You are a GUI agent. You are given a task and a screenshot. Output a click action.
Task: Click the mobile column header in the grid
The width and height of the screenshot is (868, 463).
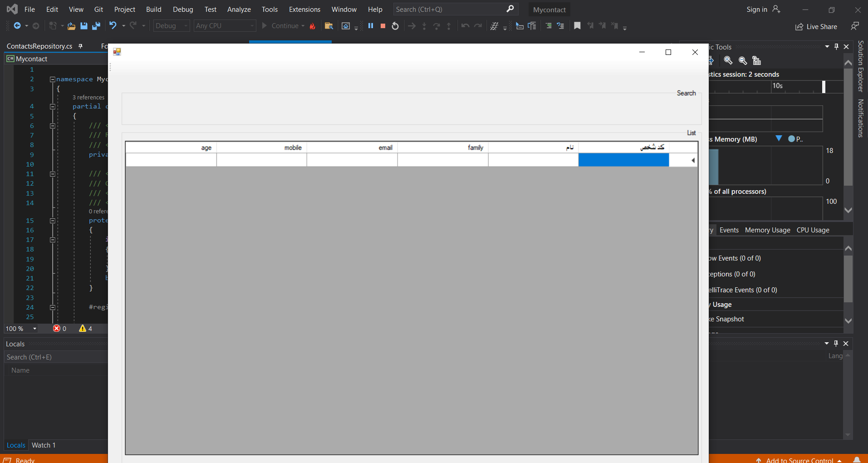click(262, 148)
